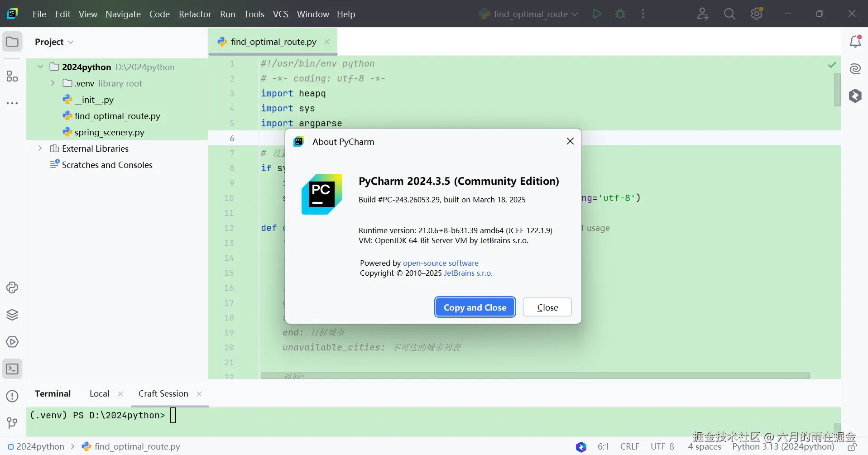The width and height of the screenshot is (868, 455).
Task: Click line number 6 in the gutter
Action: [232, 139]
